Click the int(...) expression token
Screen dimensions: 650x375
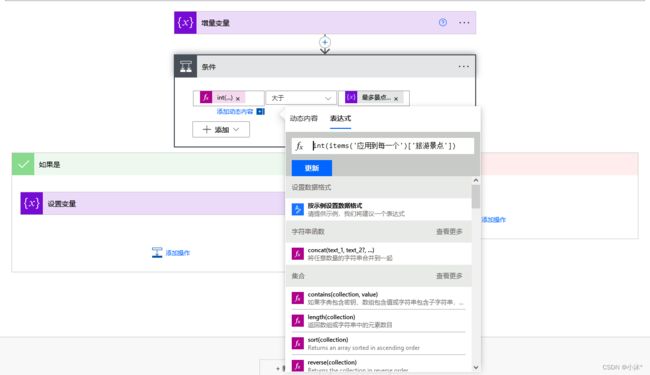[224, 98]
